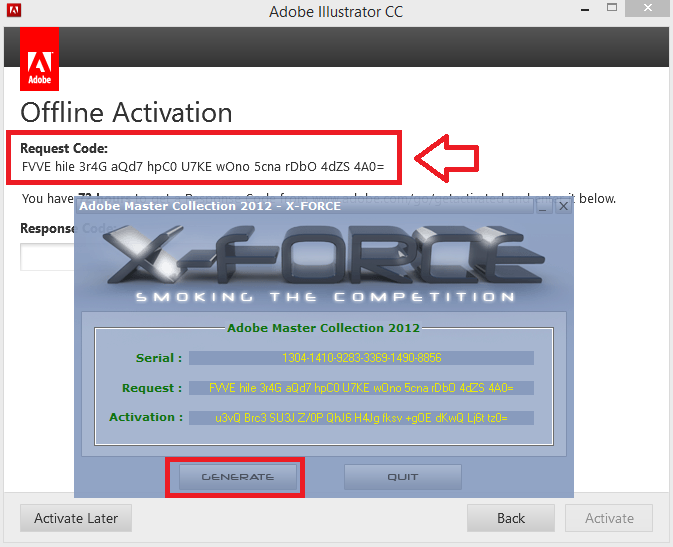Image resolution: width=673 pixels, height=547 pixels.
Task: Click the Activation field in X-FORCE keygen
Action: pos(361,418)
